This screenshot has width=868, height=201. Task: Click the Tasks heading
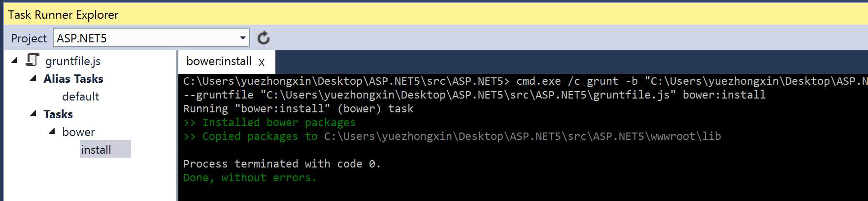coord(58,114)
